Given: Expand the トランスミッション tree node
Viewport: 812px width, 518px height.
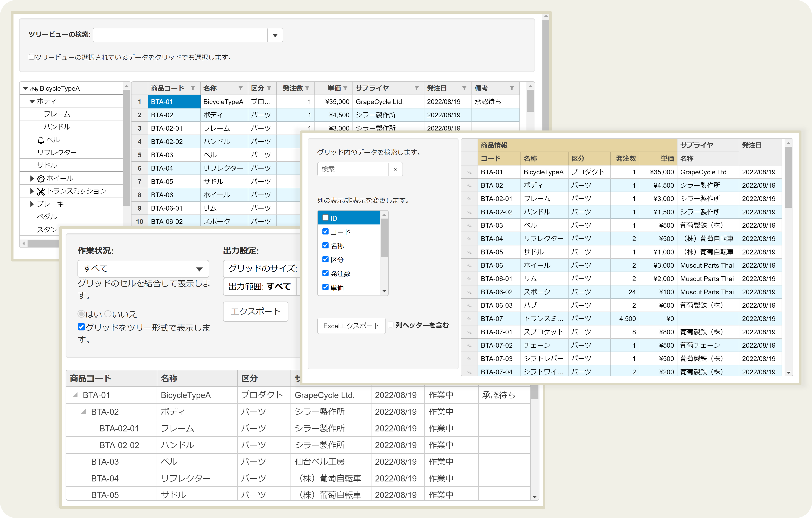Looking at the screenshot, I should click(32, 191).
